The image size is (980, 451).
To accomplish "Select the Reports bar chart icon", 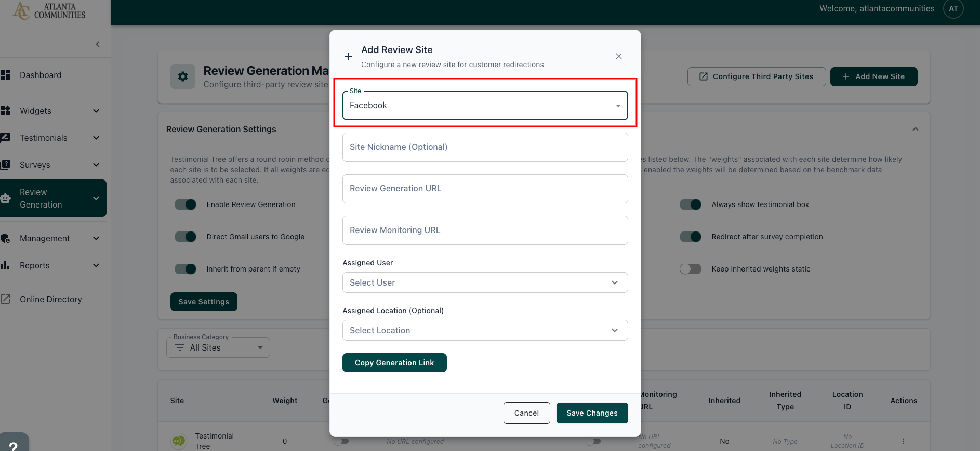I will click(x=5, y=265).
